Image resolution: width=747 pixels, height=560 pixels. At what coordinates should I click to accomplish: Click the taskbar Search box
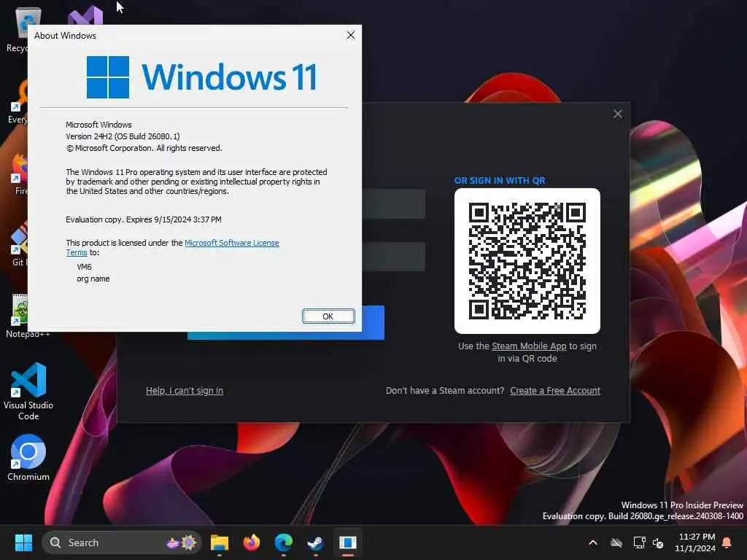click(122, 542)
